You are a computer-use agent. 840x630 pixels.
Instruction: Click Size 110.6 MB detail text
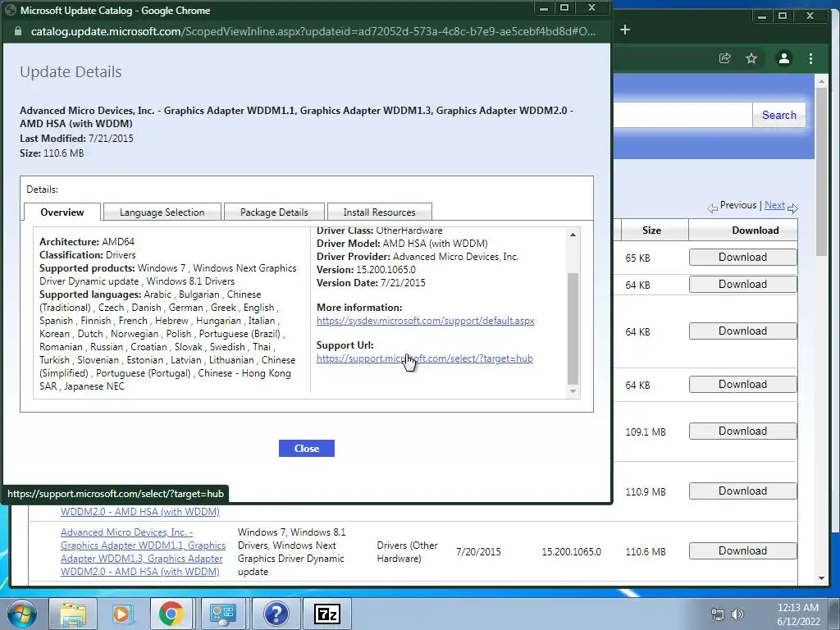52,153
